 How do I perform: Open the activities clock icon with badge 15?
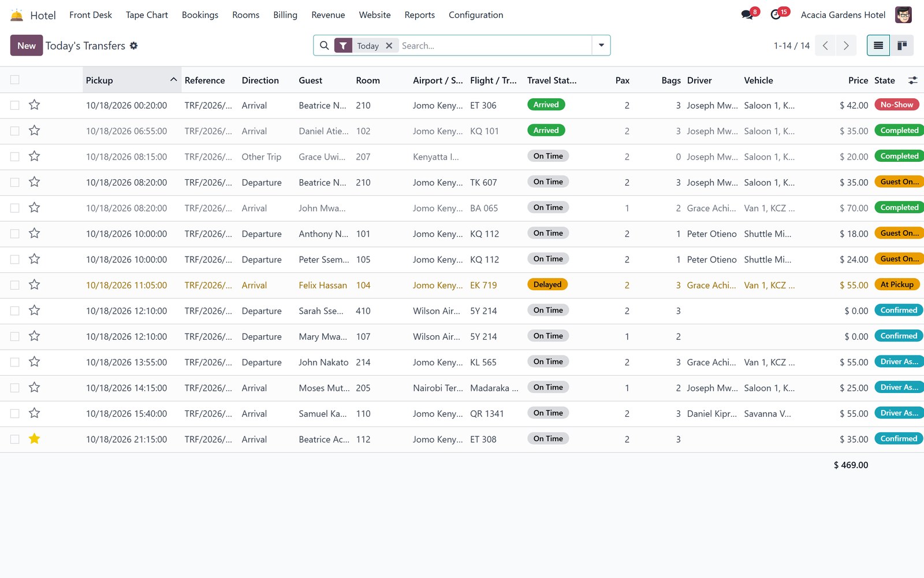[777, 15]
